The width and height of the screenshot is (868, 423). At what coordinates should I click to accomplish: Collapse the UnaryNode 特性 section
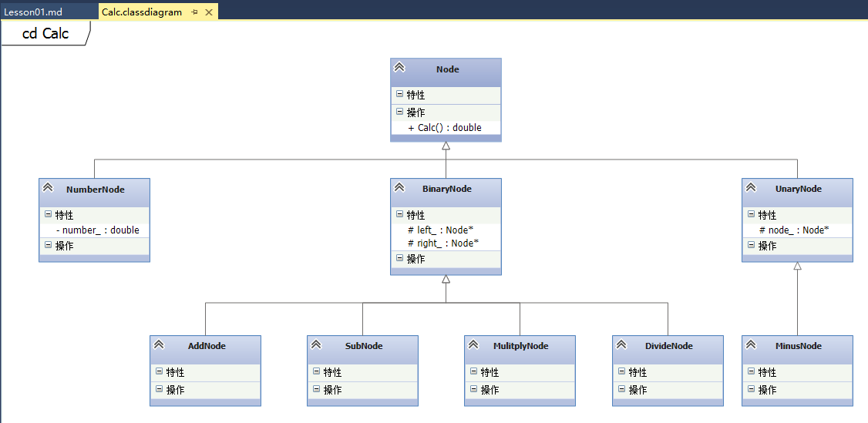(751, 214)
